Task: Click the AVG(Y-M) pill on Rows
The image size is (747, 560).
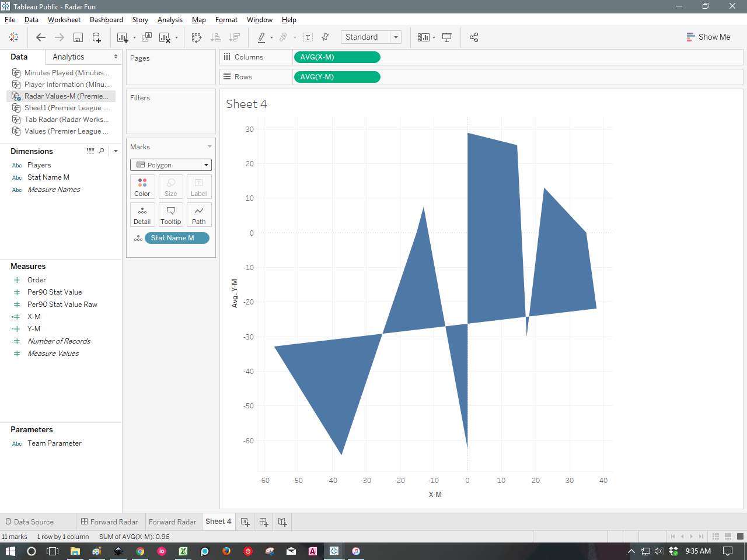Action: point(337,76)
